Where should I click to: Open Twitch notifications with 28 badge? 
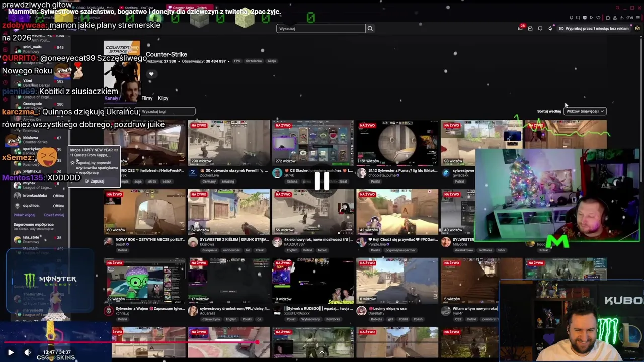point(520,28)
